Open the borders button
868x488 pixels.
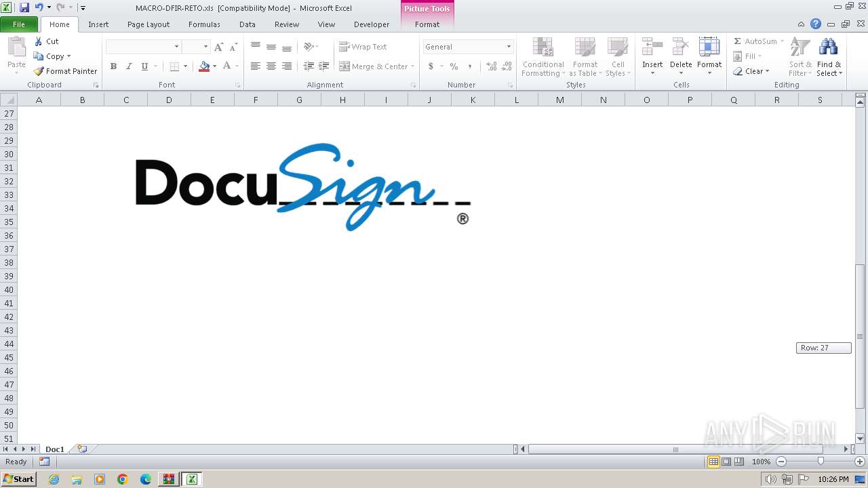(x=174, y=66)
